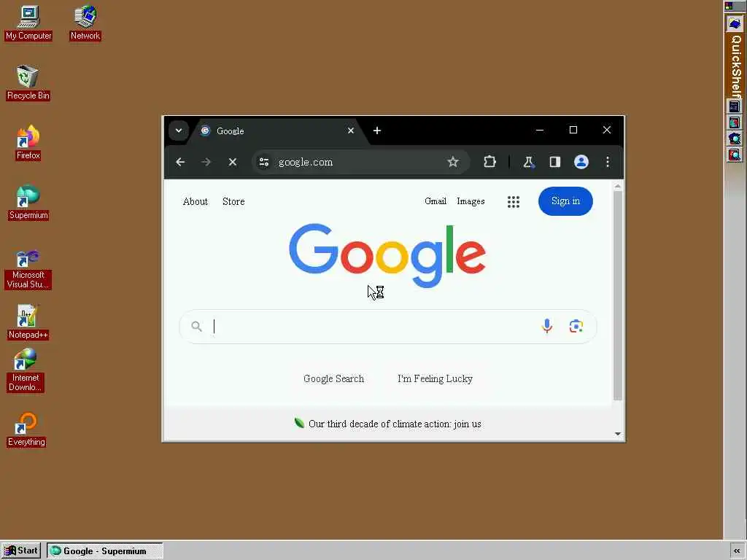
Task: Open a new tab with plus button
Action: click(x=377, y=131)
